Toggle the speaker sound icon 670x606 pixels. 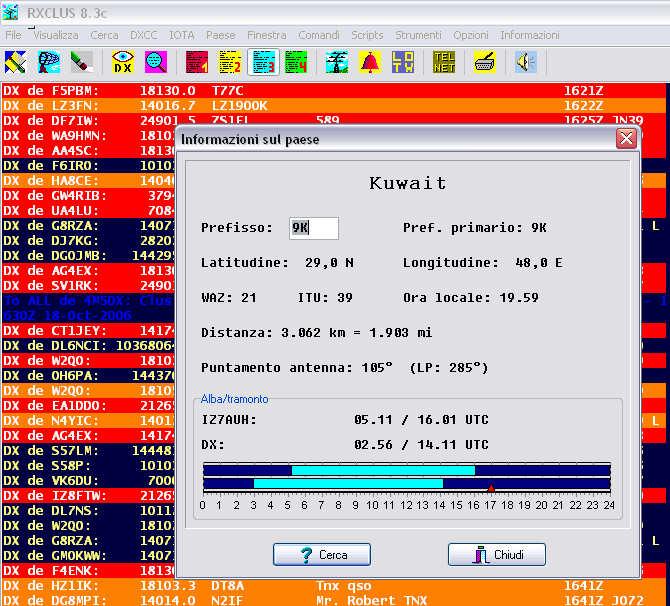click(x=526, y=62)
